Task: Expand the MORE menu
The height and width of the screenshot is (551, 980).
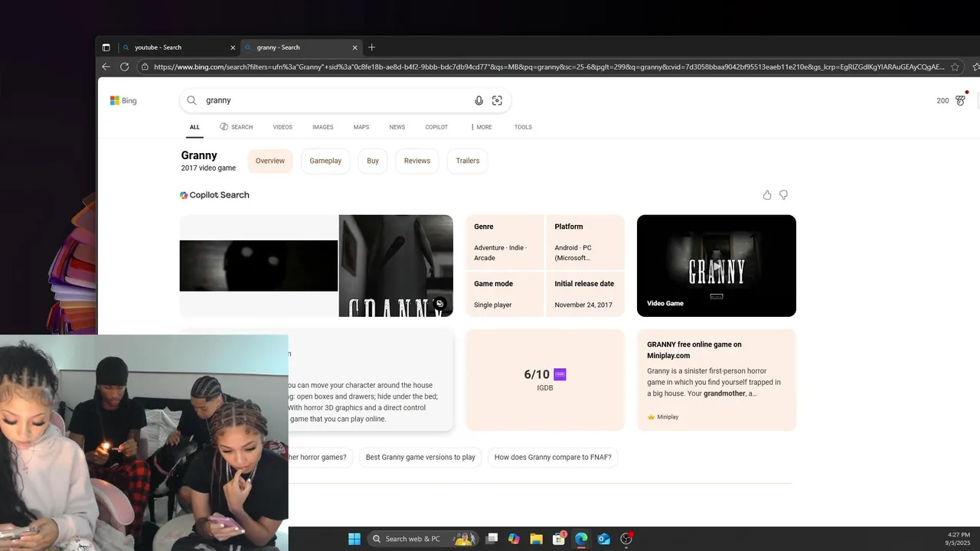Action: [x=481, y=127]
